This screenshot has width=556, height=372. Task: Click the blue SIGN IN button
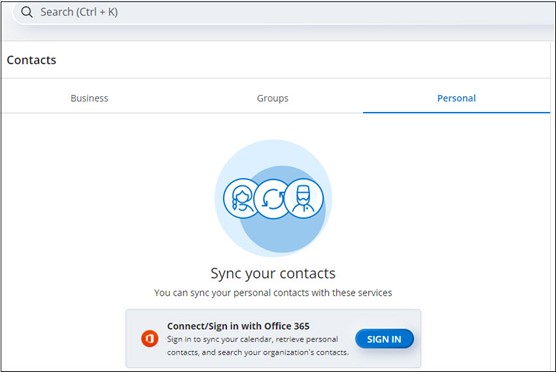[384, 339]
